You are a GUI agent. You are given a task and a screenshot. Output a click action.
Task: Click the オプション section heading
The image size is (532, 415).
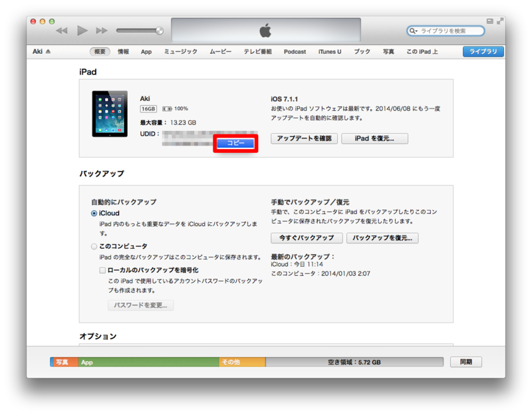click(98, 337)
